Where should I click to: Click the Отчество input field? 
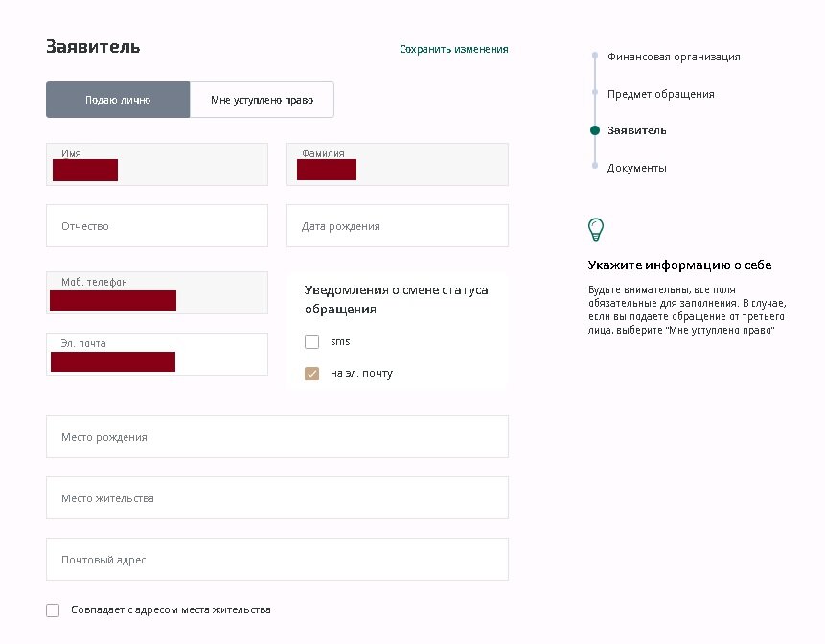pyautogui.click(x=156, y=225)
